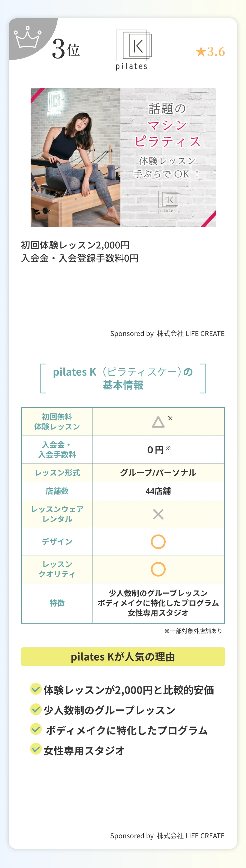This screenshot has width=246, height=868.
Task: Click checkmark beside 体験レッスンが2,000円と比較的安価
Action: (36, 689)
